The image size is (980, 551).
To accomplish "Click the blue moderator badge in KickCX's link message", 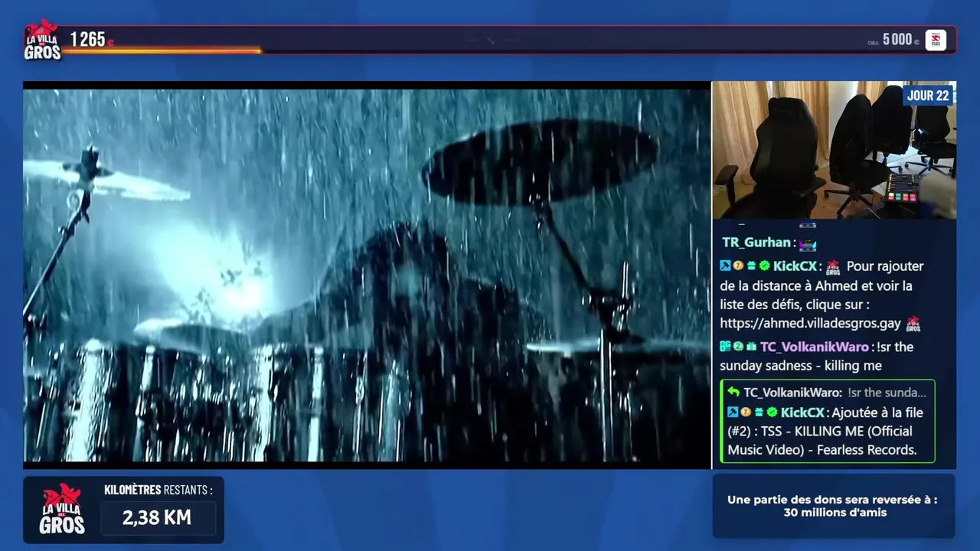I will pos(725,266).
